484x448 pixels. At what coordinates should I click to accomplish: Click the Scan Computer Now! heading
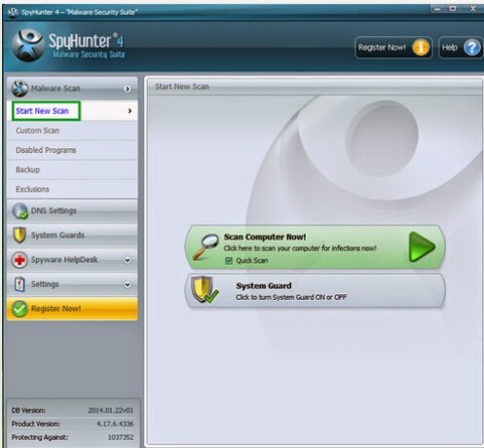click(x=265, y=237)
